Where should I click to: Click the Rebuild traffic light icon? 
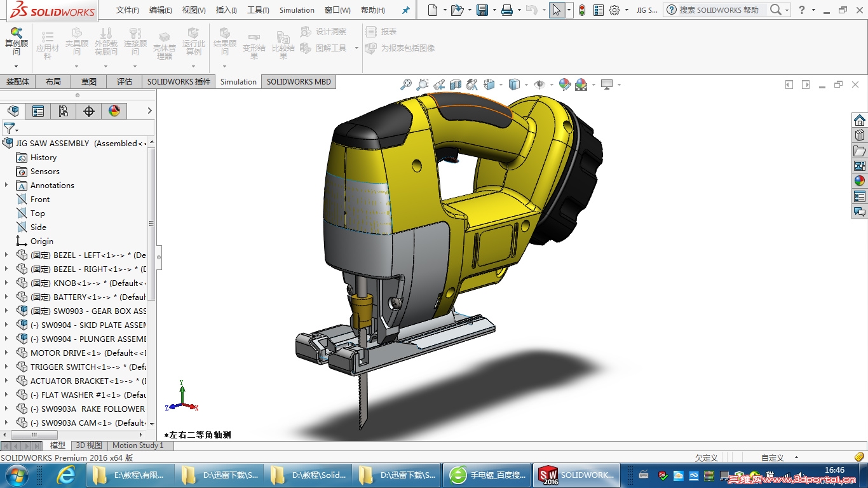581,10
